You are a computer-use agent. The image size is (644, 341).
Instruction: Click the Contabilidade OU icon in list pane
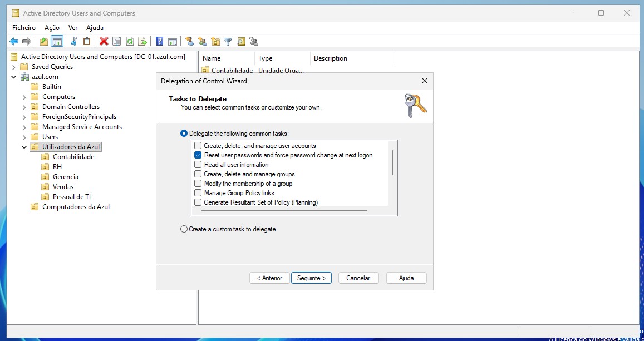coord(205,70)
